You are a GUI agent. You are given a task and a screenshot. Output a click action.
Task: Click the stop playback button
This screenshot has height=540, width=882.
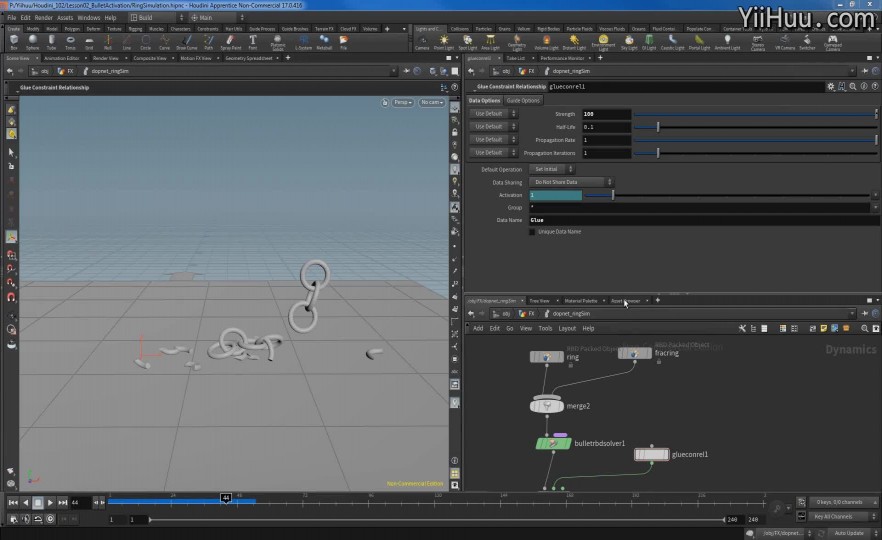coord(38,502)
